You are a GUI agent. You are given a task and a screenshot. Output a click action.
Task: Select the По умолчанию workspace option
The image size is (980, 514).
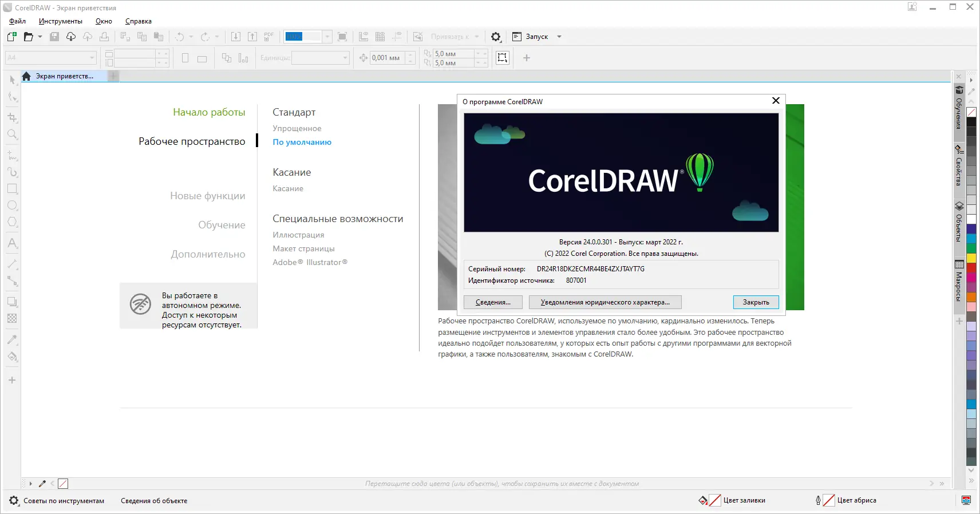(302, 142)
